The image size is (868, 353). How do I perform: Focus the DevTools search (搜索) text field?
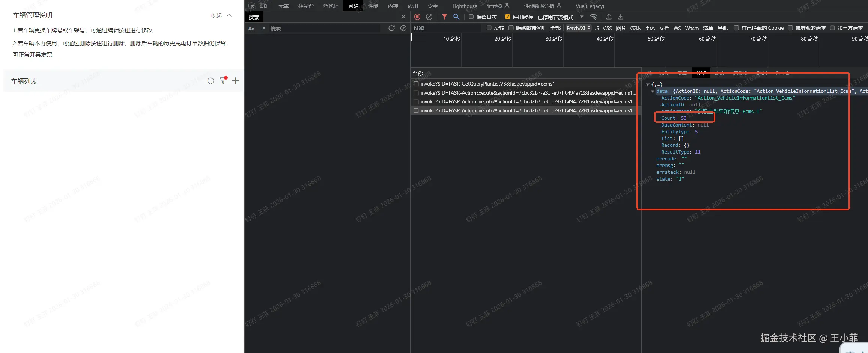324,29
